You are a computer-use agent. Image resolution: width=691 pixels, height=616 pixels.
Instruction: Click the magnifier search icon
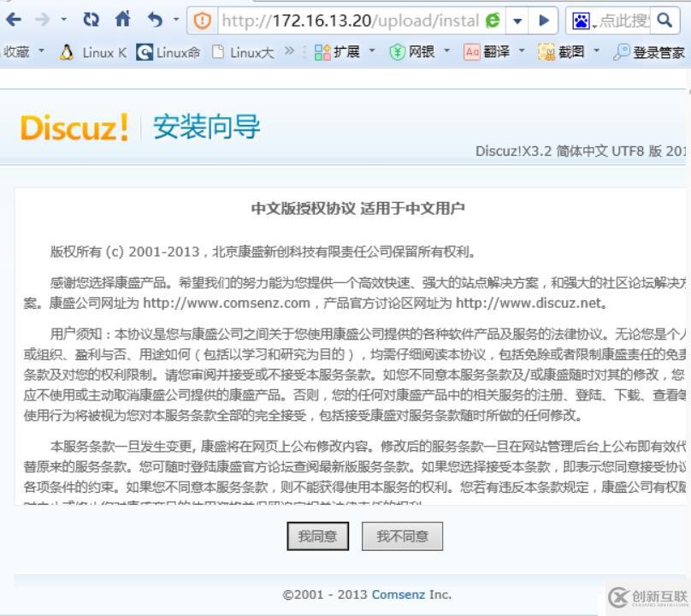click(664, 20)
